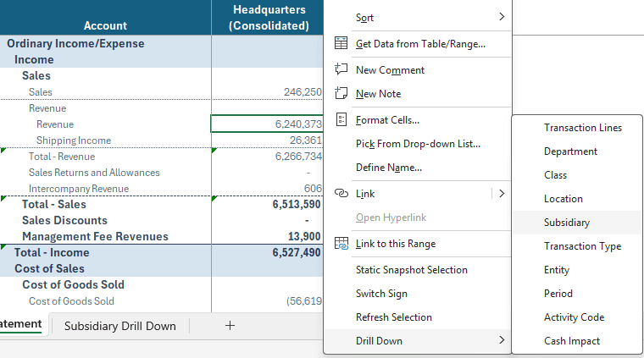Viewport: 644px width, 358px height.
Task: Open the Subsidiary Drill Down sheet tab
Action: [x=120, y=326]
